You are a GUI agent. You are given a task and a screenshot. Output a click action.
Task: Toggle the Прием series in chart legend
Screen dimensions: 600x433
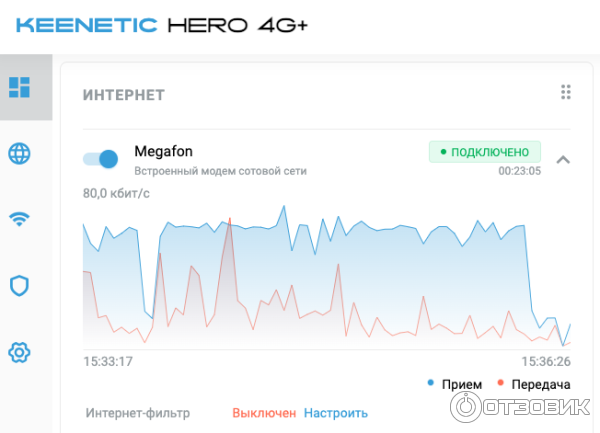[455, 384]
